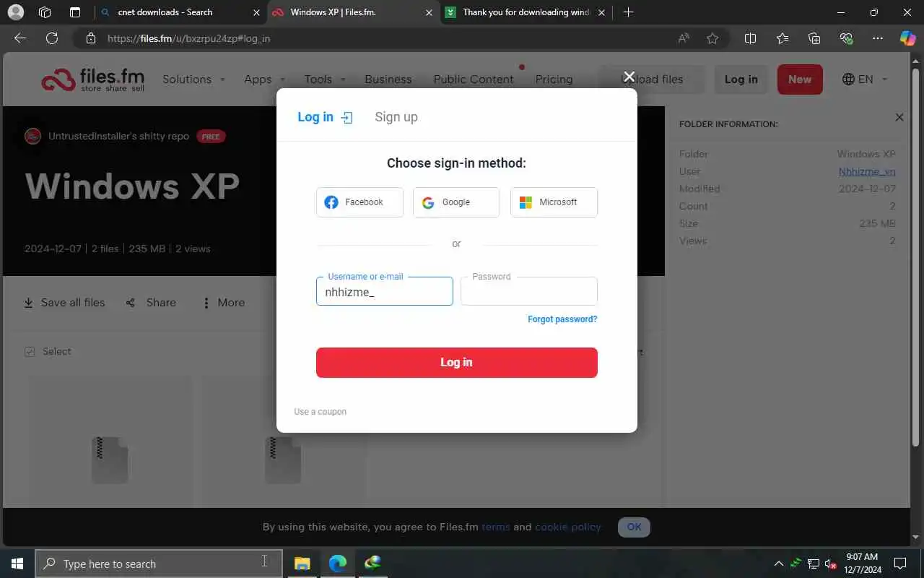
Task: Click the muted volume tray icon
Action: 830,564
